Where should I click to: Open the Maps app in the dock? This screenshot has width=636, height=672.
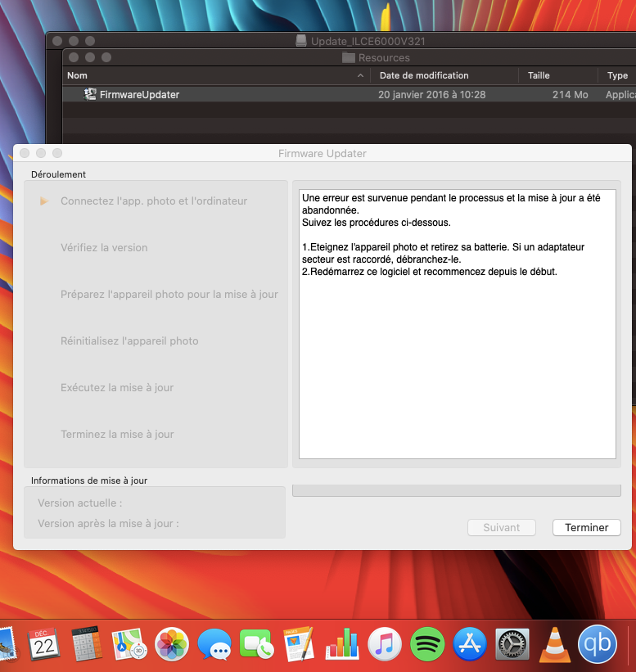[129, 643]
